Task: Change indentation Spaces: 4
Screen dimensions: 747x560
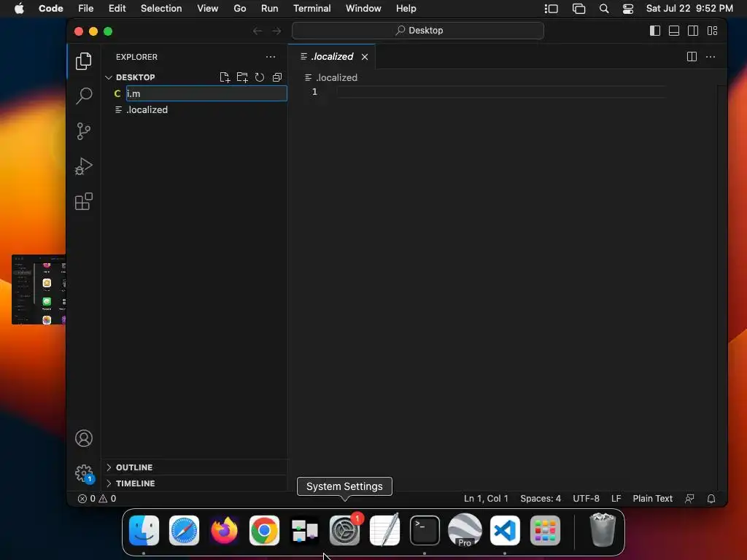Action: [x=541, y=499]
